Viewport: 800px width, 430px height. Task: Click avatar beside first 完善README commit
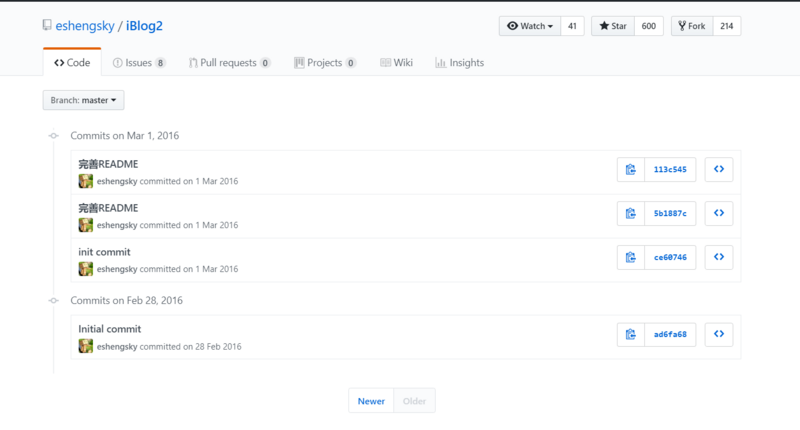tap(86, 181)
